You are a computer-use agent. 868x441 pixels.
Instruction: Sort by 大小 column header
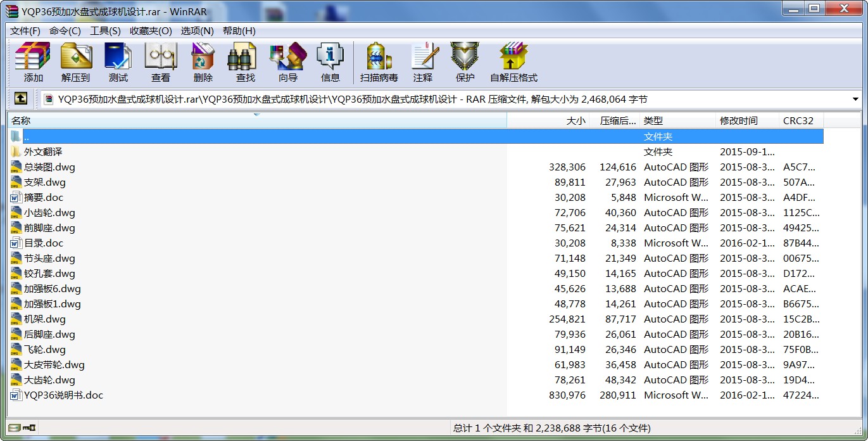pos(548,120)
